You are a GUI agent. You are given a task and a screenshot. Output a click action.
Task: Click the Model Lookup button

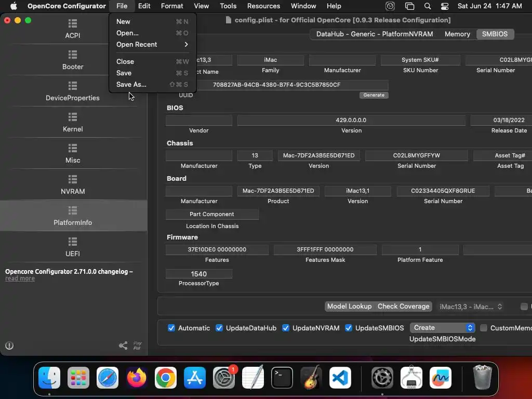350,307
